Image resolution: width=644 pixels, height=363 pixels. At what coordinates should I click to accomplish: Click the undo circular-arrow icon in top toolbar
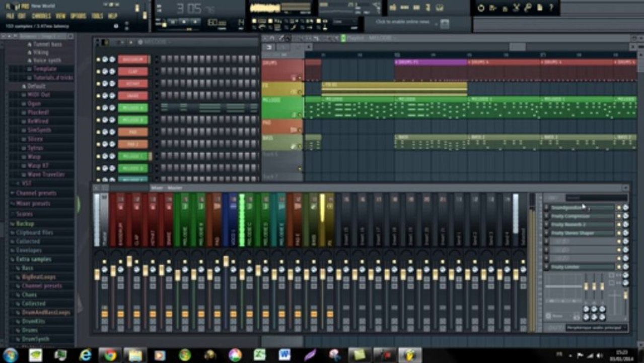tap(481, 8)
